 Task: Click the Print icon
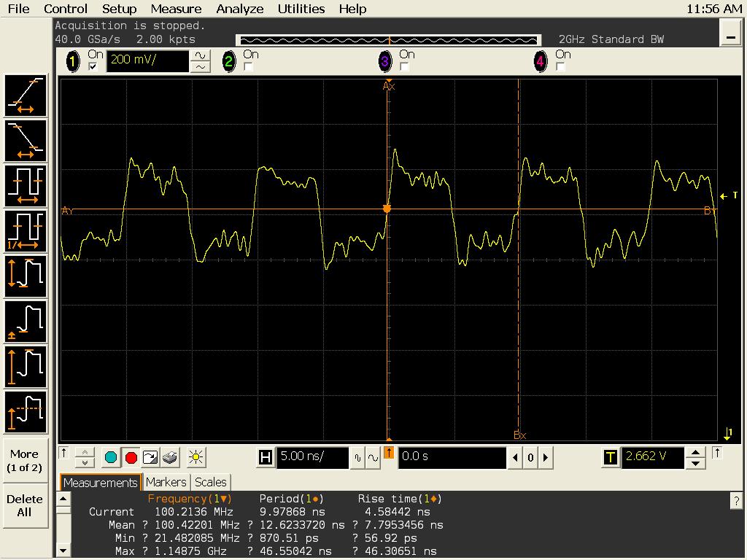(169, 457)
